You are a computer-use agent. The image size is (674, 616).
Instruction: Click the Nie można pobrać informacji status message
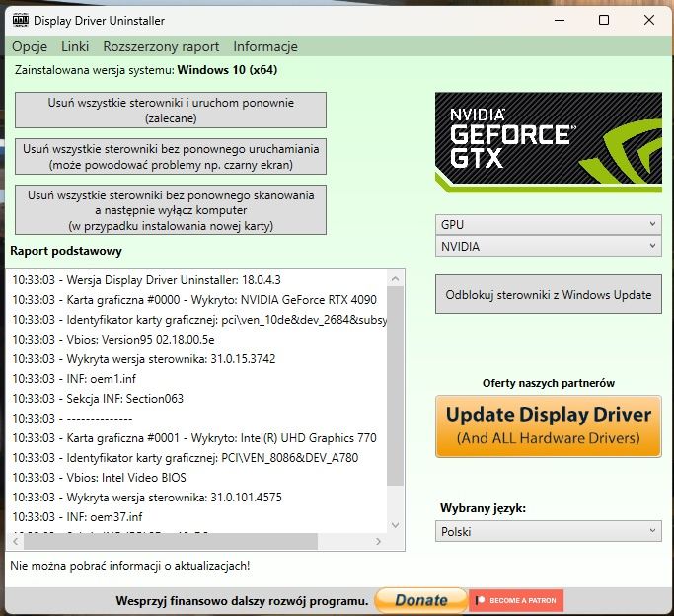point(130,566)
